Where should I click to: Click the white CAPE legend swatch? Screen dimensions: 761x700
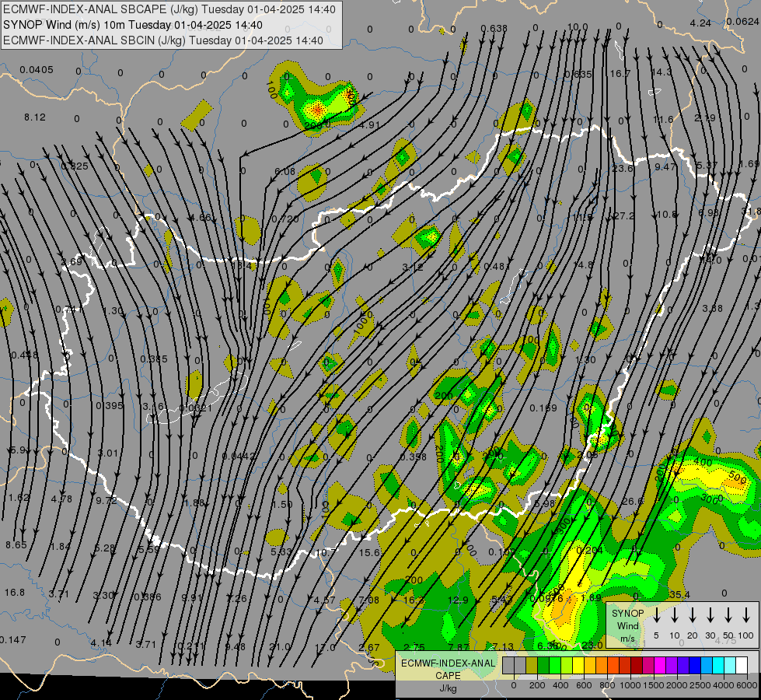coord(741,665)
